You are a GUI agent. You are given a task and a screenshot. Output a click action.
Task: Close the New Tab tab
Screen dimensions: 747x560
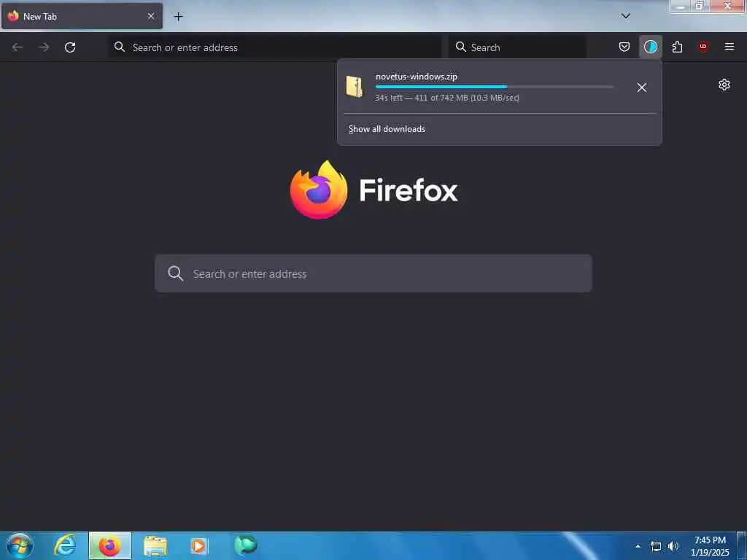click(x=151, y=16)
